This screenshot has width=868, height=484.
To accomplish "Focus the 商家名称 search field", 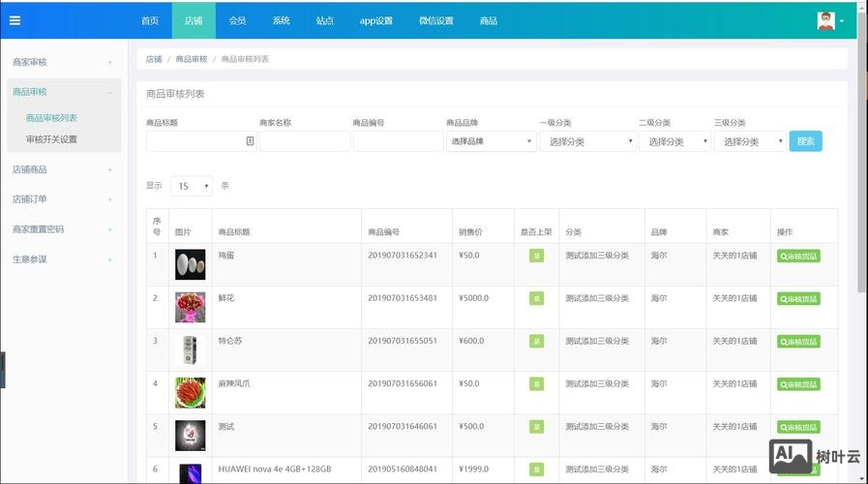I will click(305, 141).
